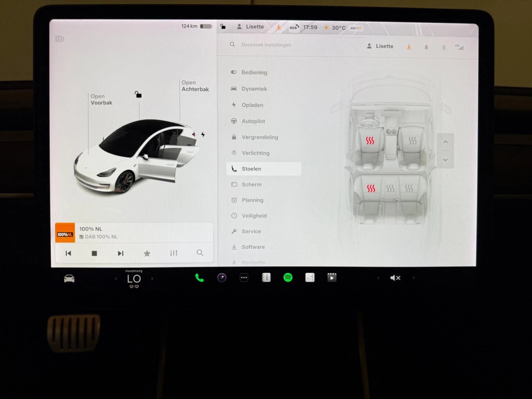Tap Open Achterbak button
The height and width of the screenshot is (399, 532).
195,86
